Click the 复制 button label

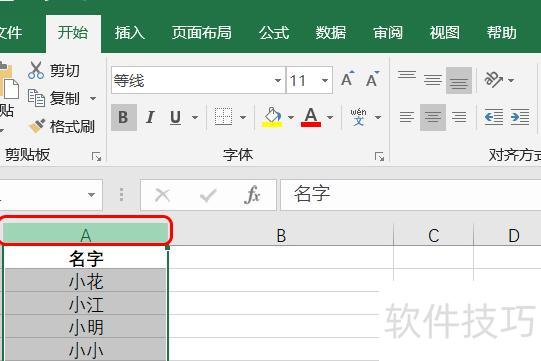click(x=65, y=99)
